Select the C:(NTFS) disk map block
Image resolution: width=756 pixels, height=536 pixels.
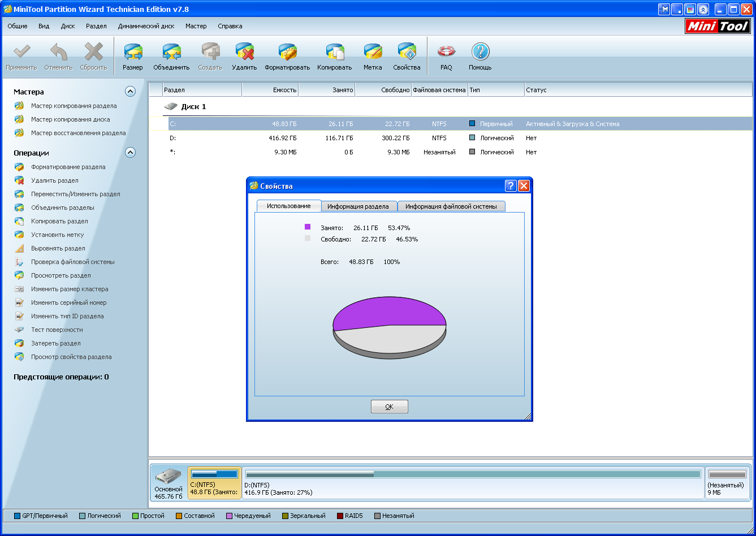tap(214, 483)
